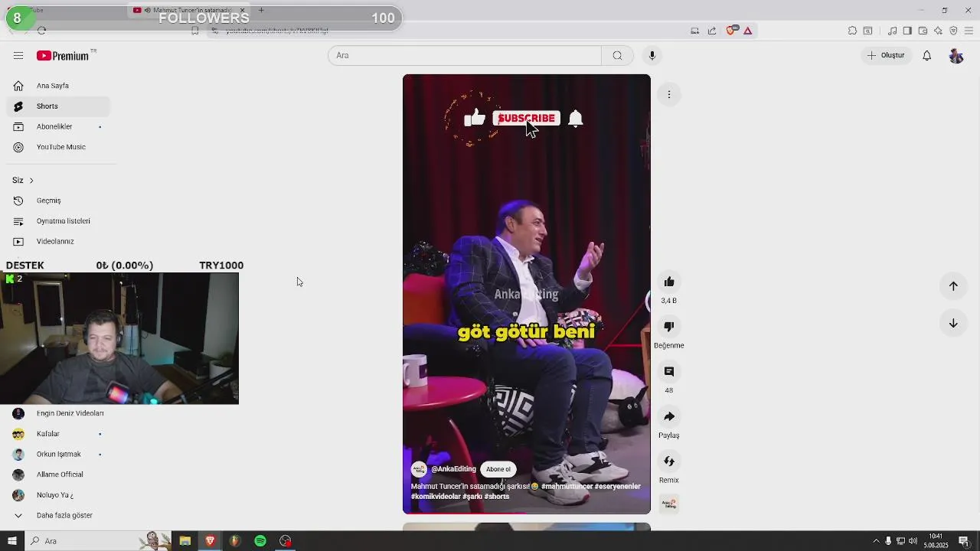Go to Ana Sayfa in sidebar

[58, 86]
